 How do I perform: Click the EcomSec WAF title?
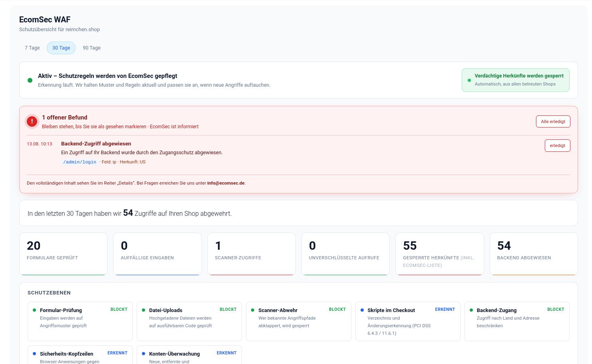tap(45, 20)
